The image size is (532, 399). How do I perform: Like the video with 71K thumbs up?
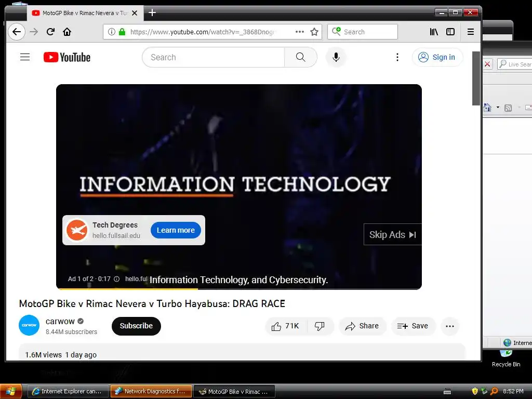click(286, 326)
